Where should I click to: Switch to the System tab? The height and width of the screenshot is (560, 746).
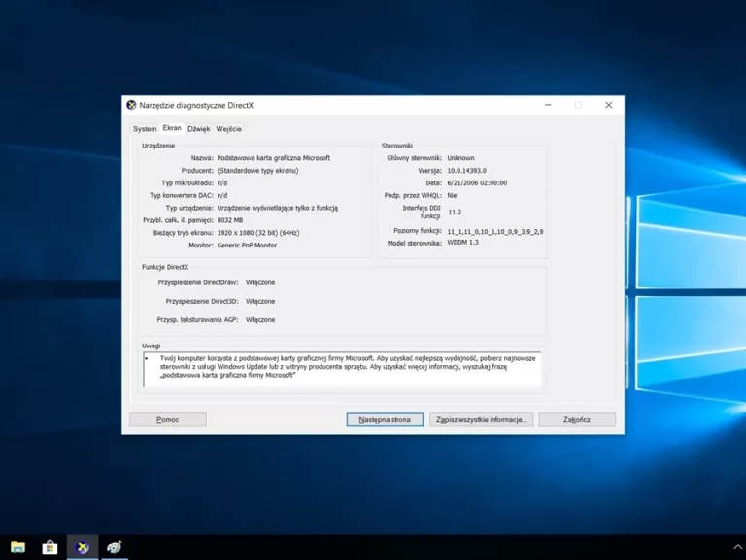point(145,129)
